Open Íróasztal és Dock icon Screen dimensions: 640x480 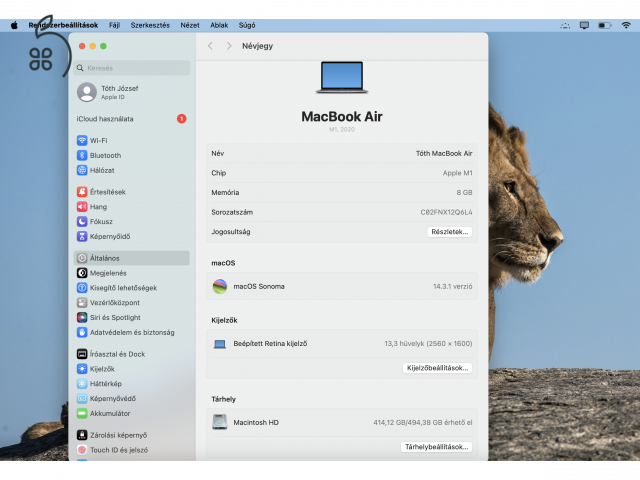tap(82, 354)
